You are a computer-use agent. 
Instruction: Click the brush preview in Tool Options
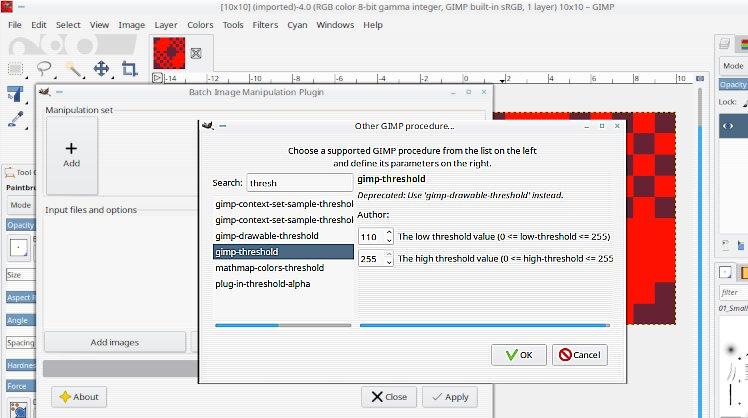pos(19,248)
